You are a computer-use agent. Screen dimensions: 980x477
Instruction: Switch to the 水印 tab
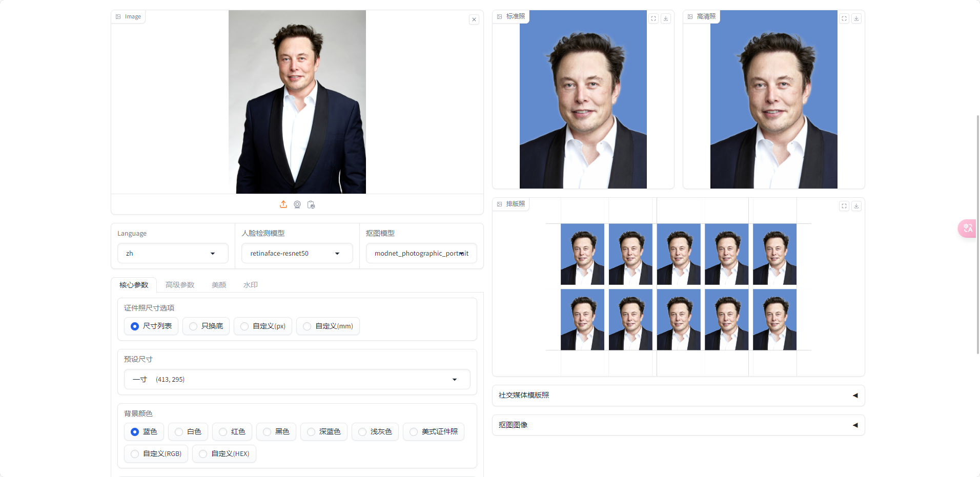point(251,285)
